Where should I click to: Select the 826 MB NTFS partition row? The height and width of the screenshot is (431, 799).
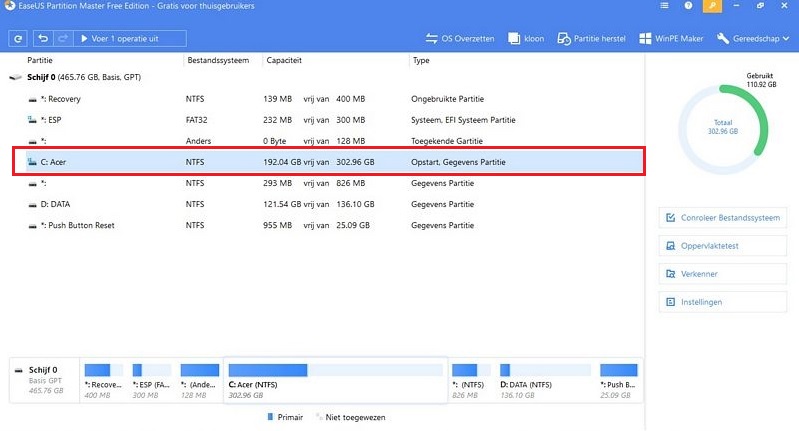(335, 183)
